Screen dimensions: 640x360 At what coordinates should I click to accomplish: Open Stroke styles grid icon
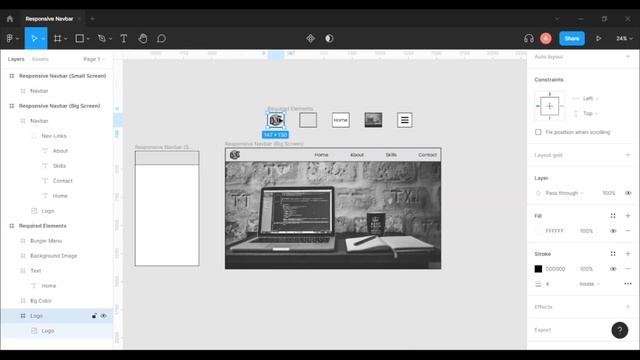[613, 254]
